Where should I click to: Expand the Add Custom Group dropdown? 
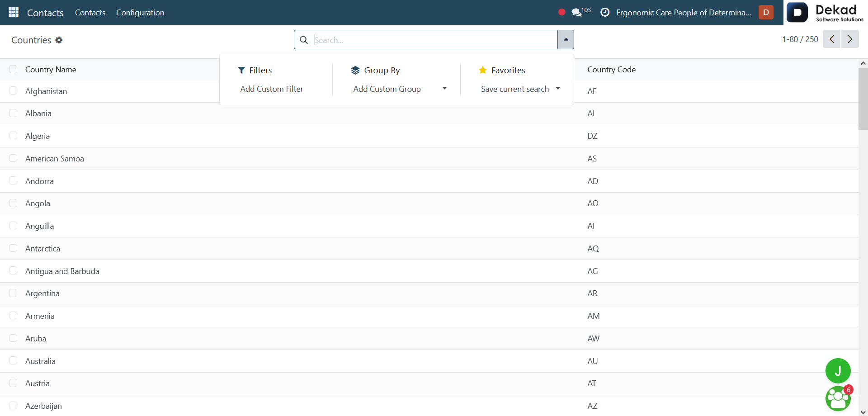pos(444,89)
